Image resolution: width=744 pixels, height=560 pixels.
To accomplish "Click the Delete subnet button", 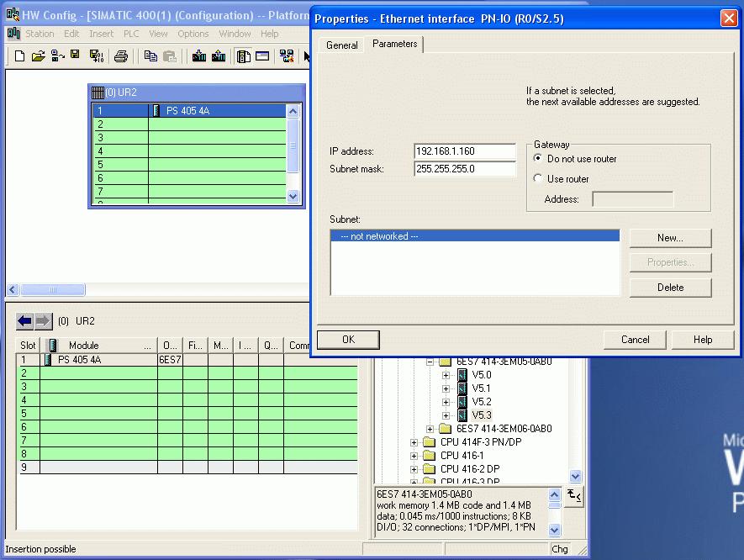I will click(x=671, y=288).
